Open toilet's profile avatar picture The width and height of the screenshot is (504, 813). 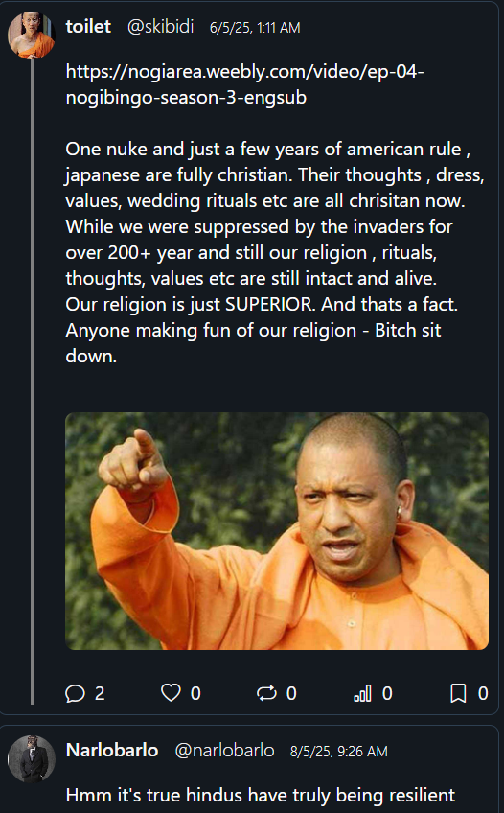(x=31, y=35)
